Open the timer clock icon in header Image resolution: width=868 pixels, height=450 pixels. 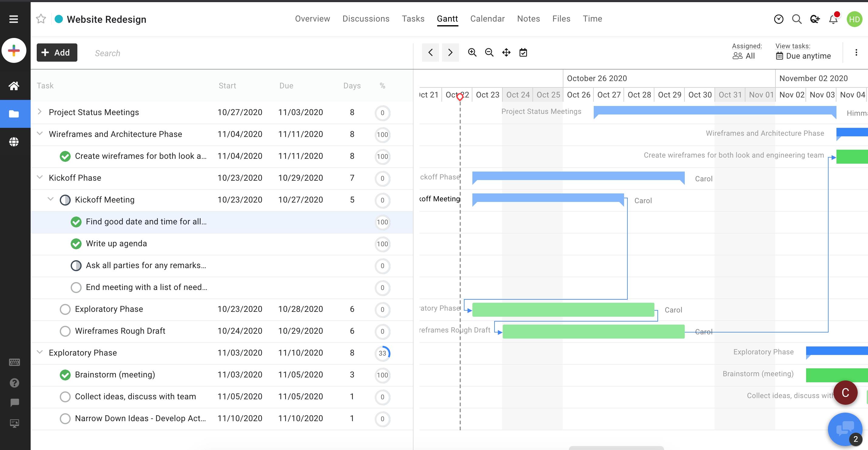(778, 19)
